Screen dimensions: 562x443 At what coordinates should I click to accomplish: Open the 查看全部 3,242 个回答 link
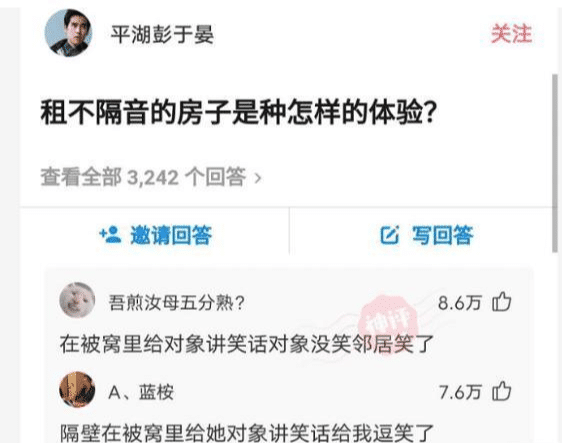[151, 177]
